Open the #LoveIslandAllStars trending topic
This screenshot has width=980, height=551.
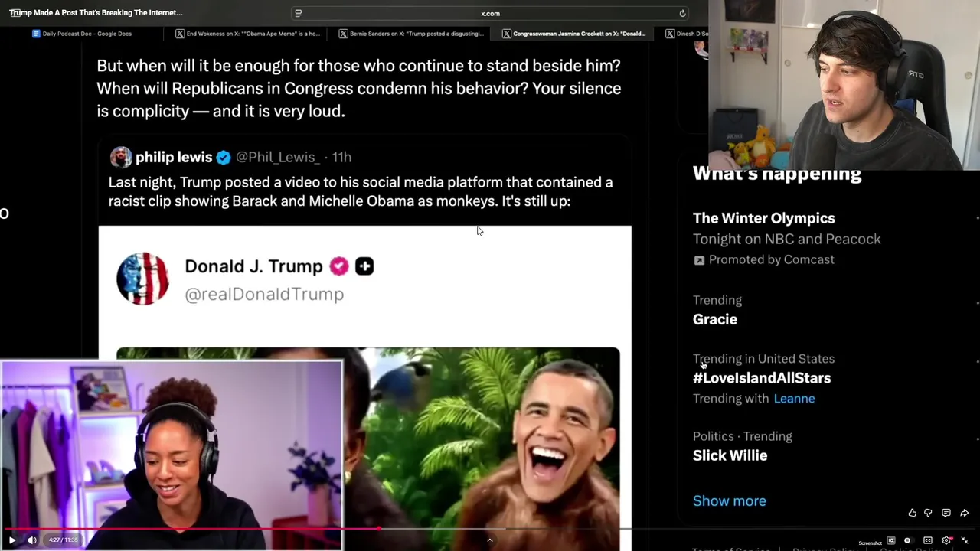[x=762, y=377]
